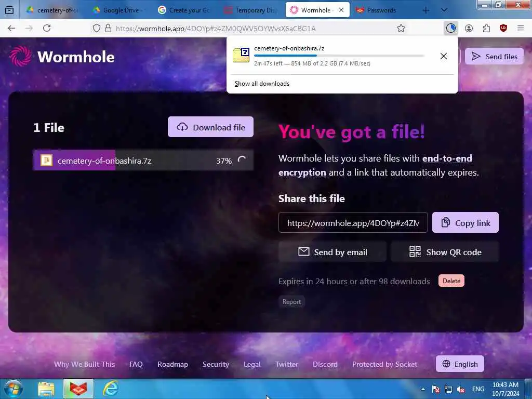Click the loading spinner beside 37%
This screenshot has height=399, width=532.
click(x=242, y=160)
